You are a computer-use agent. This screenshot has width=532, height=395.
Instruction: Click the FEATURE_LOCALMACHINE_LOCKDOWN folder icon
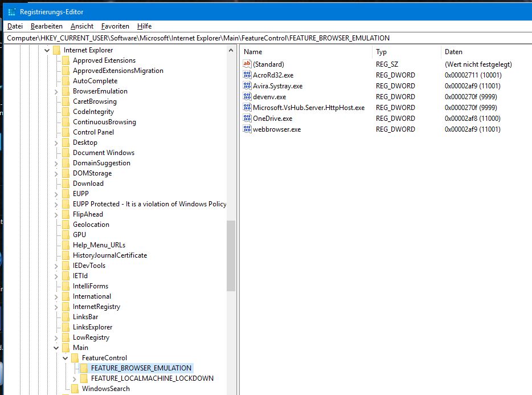tap(84, 378)
